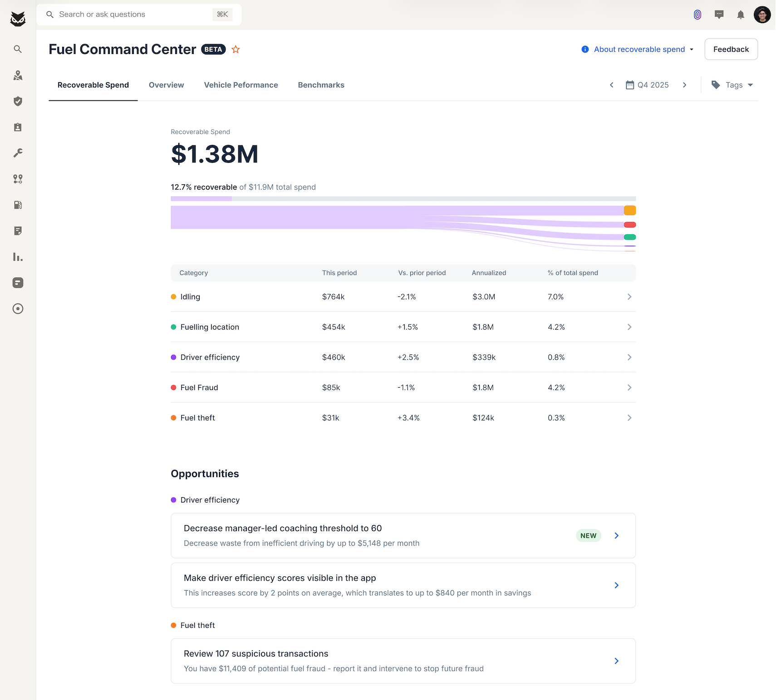
Task: Open the dispatch routes sidebar icon
Action: (18, 179)
